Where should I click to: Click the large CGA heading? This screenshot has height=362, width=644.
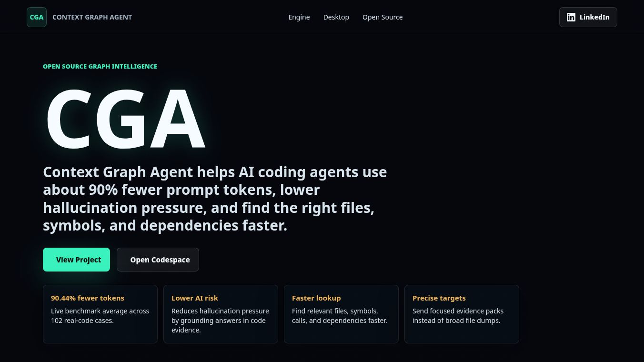[125, 119]
